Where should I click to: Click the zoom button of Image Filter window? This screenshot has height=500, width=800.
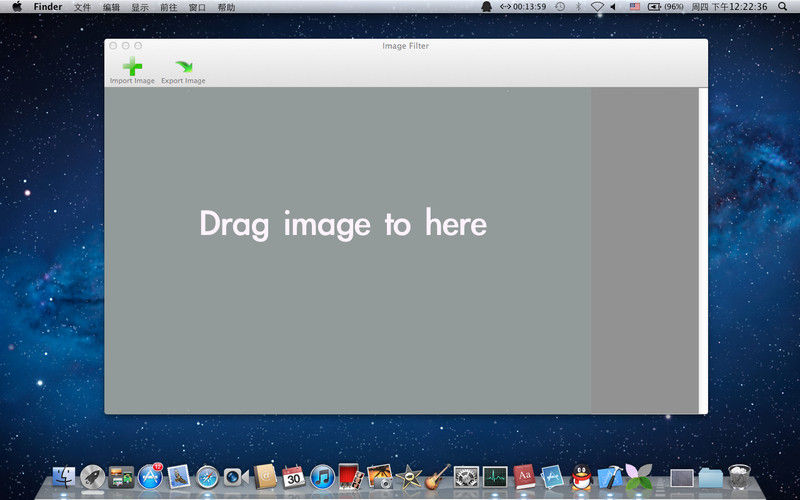pyautogui.click(x=138, y=46)
